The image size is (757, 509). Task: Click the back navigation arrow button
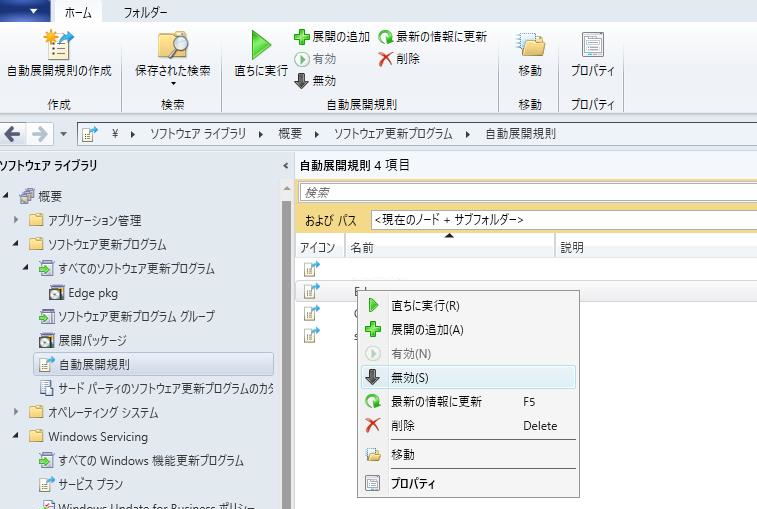tap(13, 134)
